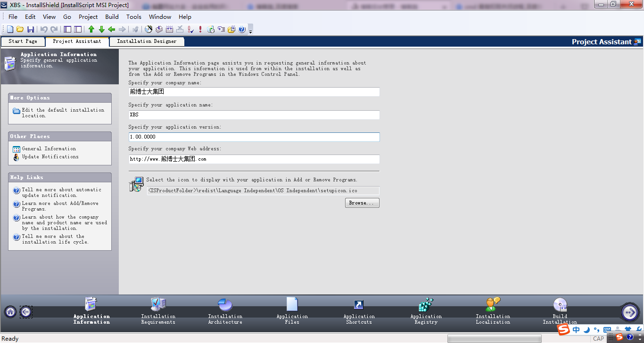This screenshot has height=343, width=644.
Task: Open the Go menu
Action: [67, 16]
